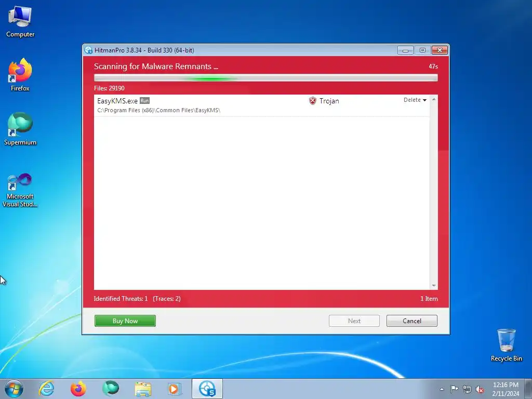The width and height of the screenshot is (532, 399).
Task: Click the EasyKMS file path text
Action: (x=159, y=110)
